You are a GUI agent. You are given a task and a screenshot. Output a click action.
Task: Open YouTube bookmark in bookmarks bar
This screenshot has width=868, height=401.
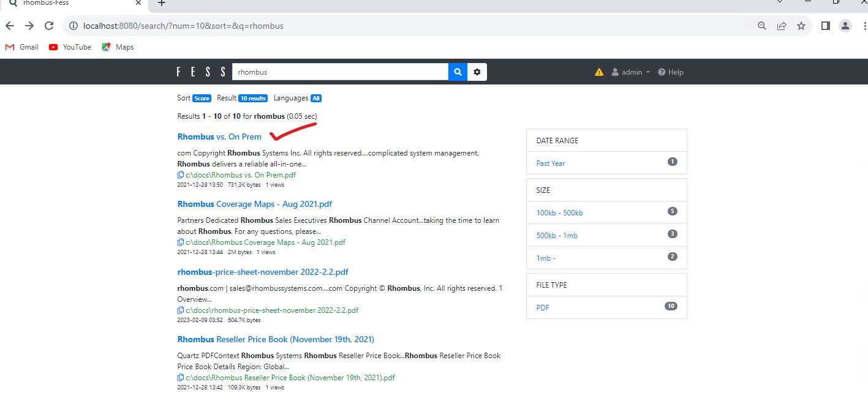pyautogui.click(x=70, y=47)
